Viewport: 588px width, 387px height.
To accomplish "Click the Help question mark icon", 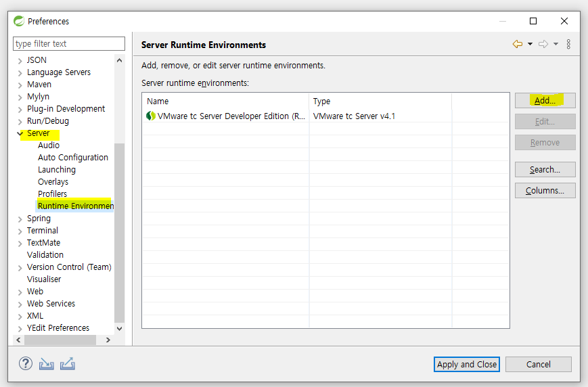I will click(x=25, y=364).
